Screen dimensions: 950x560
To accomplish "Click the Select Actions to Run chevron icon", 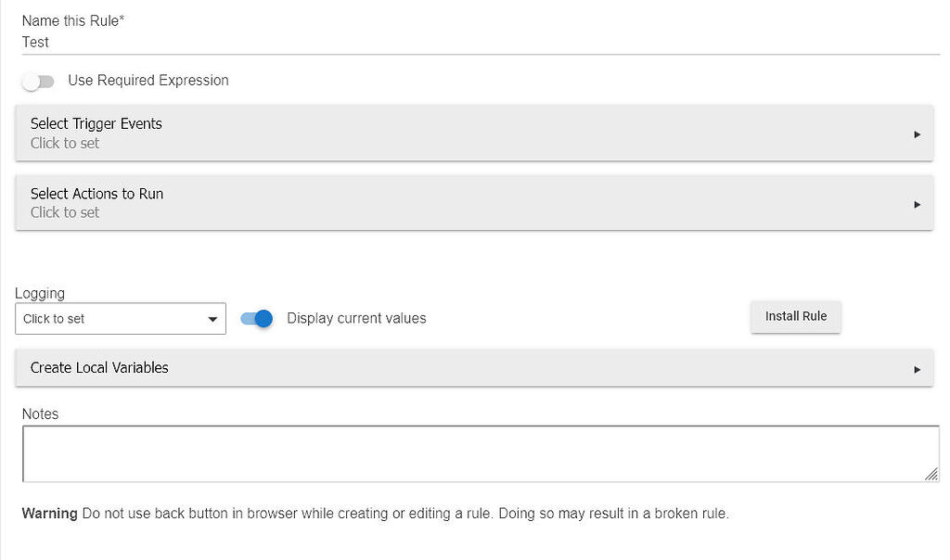I will (918, 203).
